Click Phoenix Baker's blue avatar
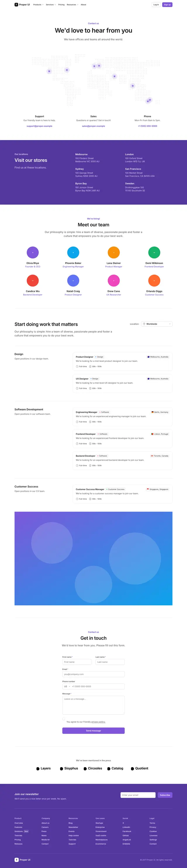This screenshot has height=868, width=187. coord(73,252)
